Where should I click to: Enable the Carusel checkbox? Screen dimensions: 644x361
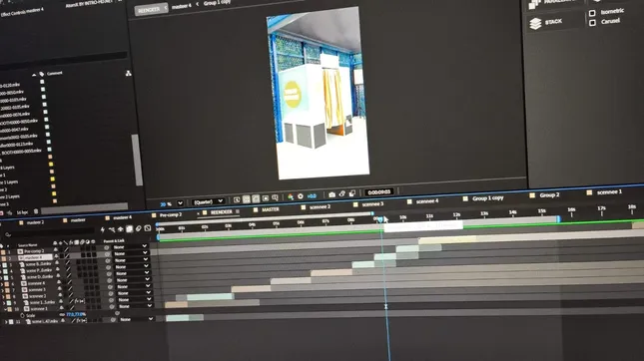click(x=592, y=23)
